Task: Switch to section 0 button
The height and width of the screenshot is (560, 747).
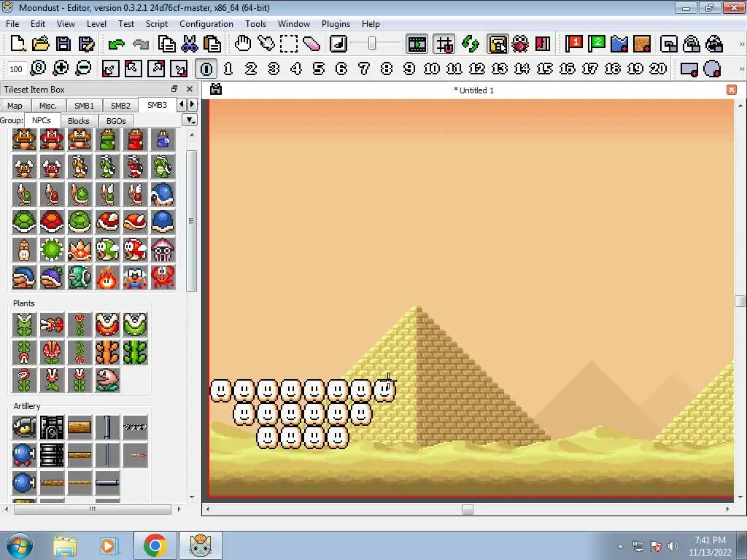Action: click(206, 69)
